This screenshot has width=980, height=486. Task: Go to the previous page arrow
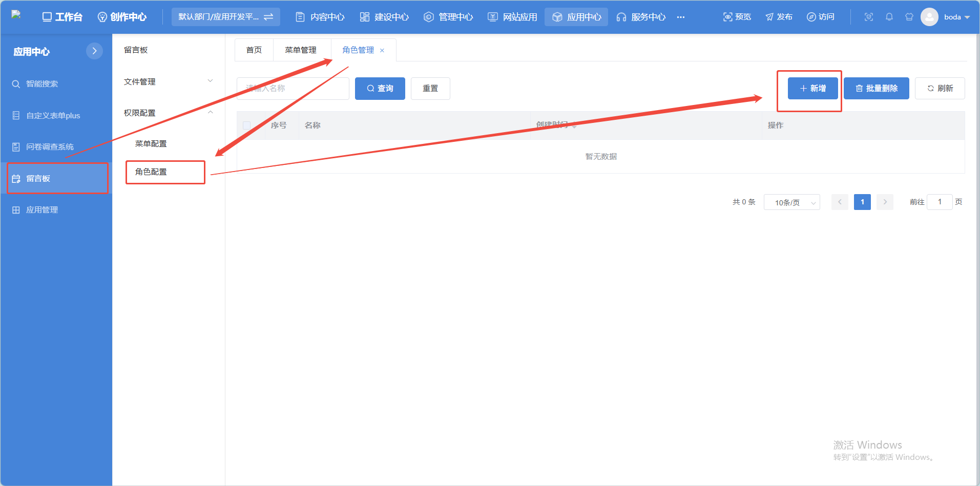coord(840,202)
